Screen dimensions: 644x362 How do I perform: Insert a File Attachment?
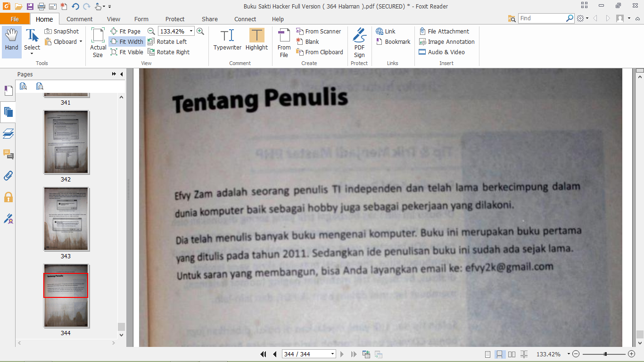coord(444,31)
